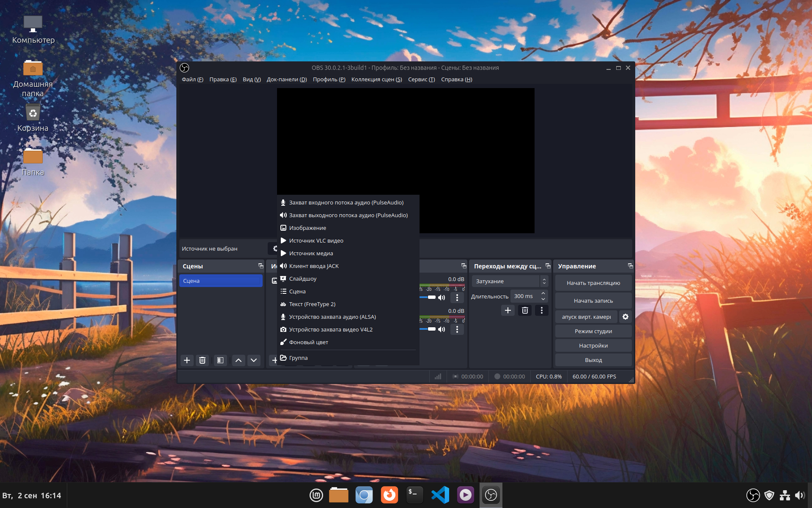Mute the second audio mixer channel
The width and height of the screenshot is (812, 508).
click(x=442, y=329)
